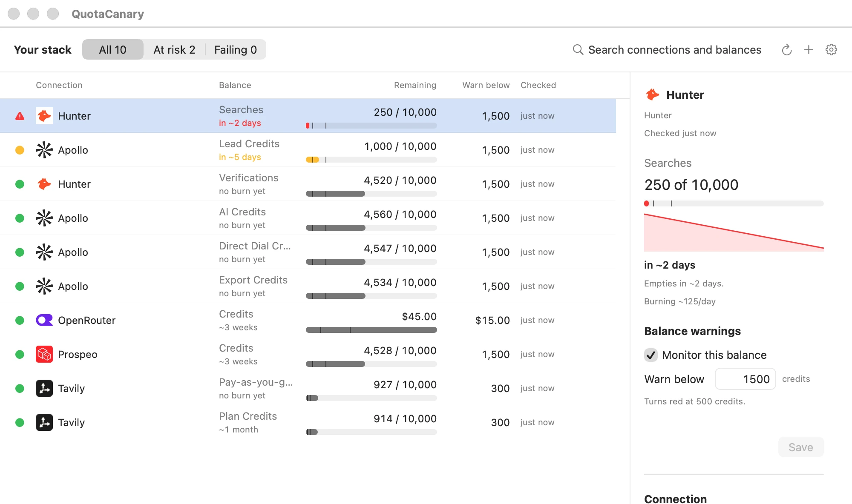
Task: Click Hunter fox icon in Searches row
Action: pos(44,116)
